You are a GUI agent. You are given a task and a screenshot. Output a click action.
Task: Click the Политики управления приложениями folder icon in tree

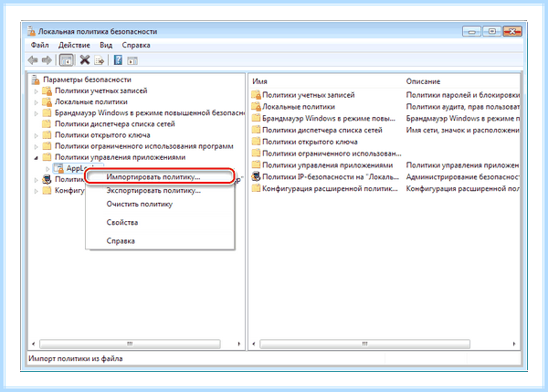(x=47, y=157)
